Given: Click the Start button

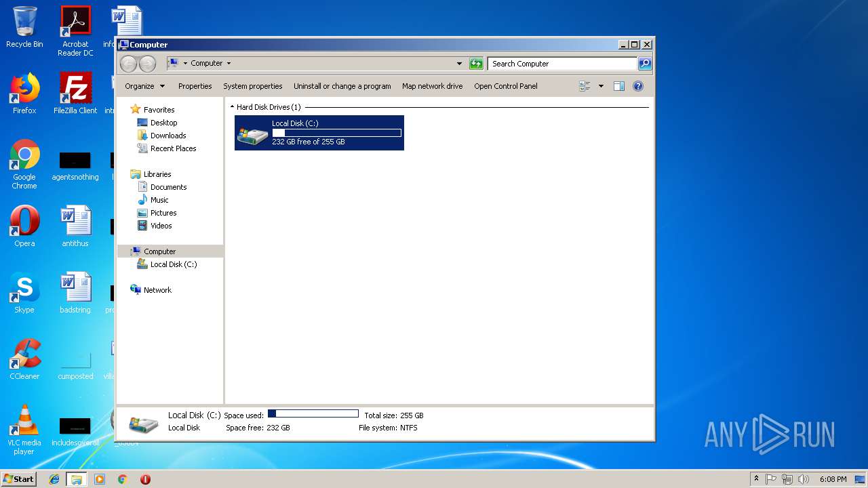Looking at the screenshot, I should 19,479.
